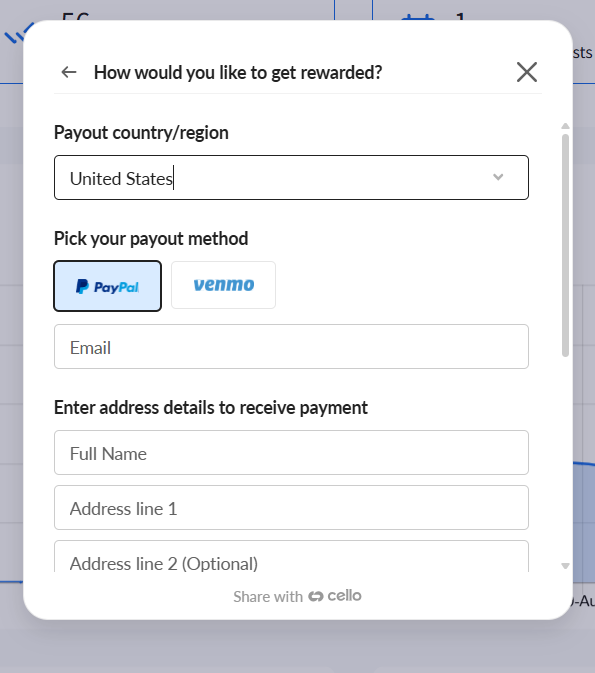Viewport: 595px width, 673px height.
Task: Click the scrollbar up arrow
Action: [565, 126]
